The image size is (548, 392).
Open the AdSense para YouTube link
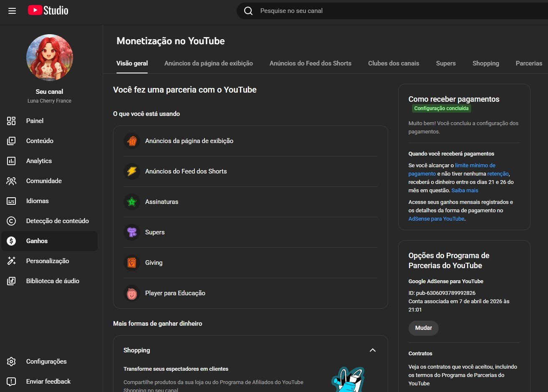tap(436, 219)
